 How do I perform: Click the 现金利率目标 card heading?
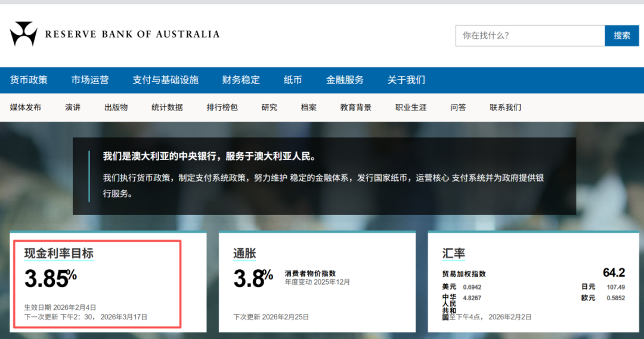[58, 254]
